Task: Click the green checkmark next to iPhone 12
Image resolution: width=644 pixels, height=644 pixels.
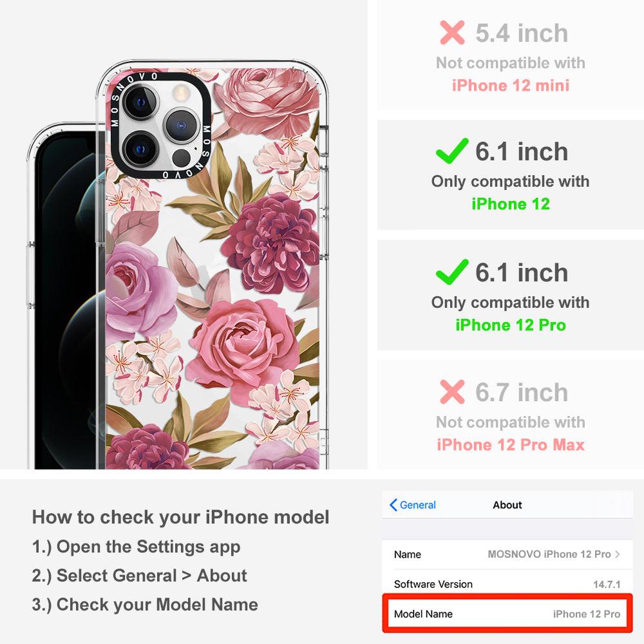Action: click(x=452, y=151)
